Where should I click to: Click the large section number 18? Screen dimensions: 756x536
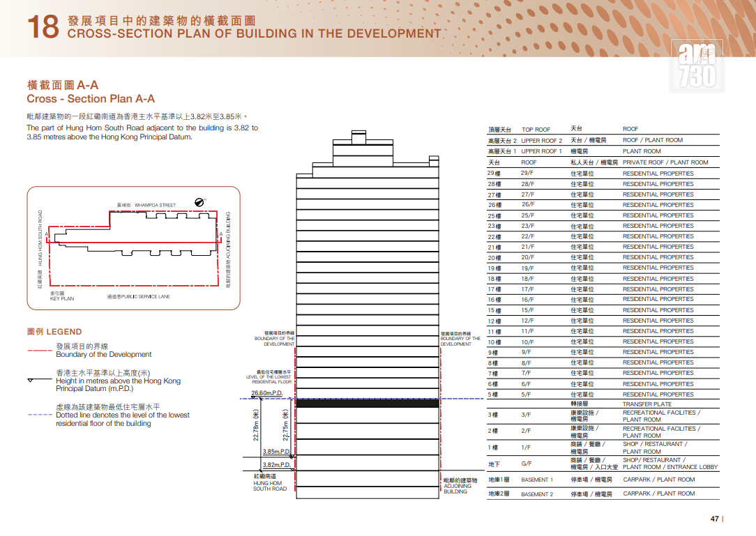pyautogui.click(x=43, y=26)
